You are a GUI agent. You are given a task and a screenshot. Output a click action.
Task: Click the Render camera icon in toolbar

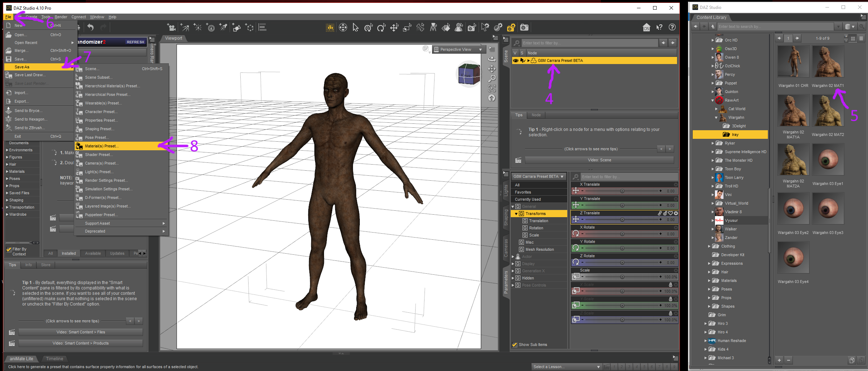pos(524,28)
